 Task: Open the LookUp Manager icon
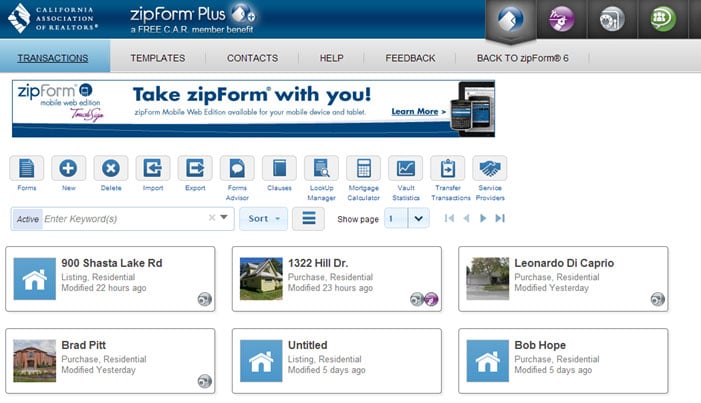point(321,168)
